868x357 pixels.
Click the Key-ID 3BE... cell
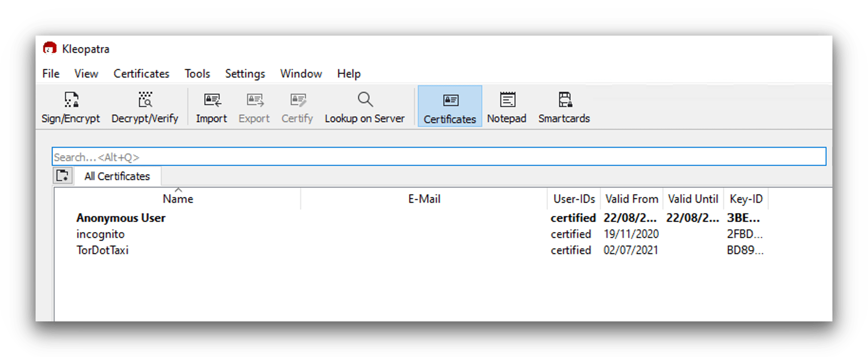(x=743, y=218)
